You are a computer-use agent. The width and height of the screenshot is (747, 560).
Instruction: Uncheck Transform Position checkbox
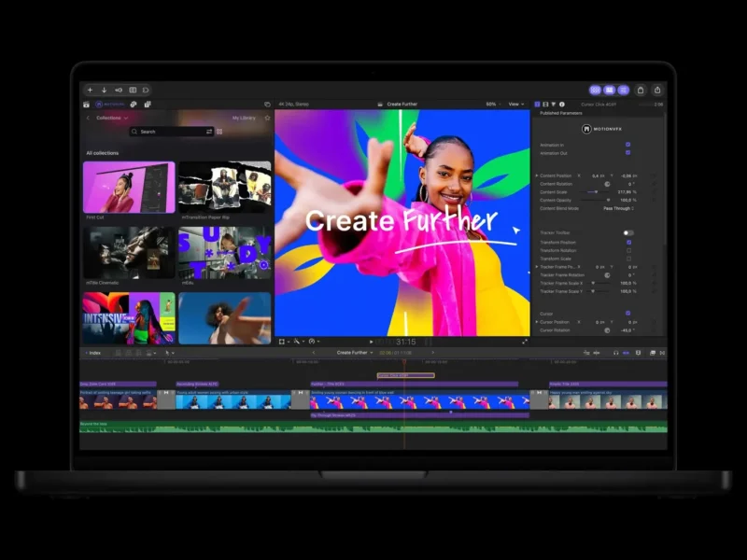click(628, 243)
